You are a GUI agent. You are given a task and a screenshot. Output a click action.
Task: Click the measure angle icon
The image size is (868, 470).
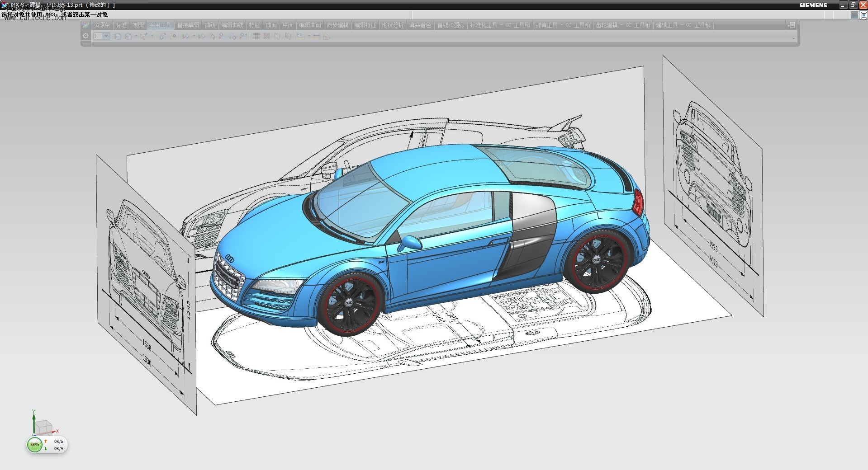pyautogui.click(x=327, y=36)
